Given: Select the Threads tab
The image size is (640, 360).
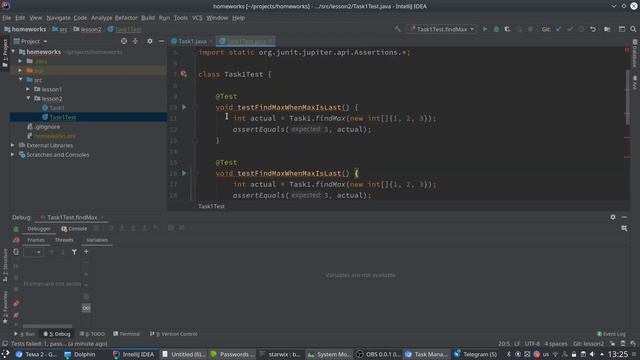Looking at the screenshot, I should pyautogui.click(x=64, y=240).
